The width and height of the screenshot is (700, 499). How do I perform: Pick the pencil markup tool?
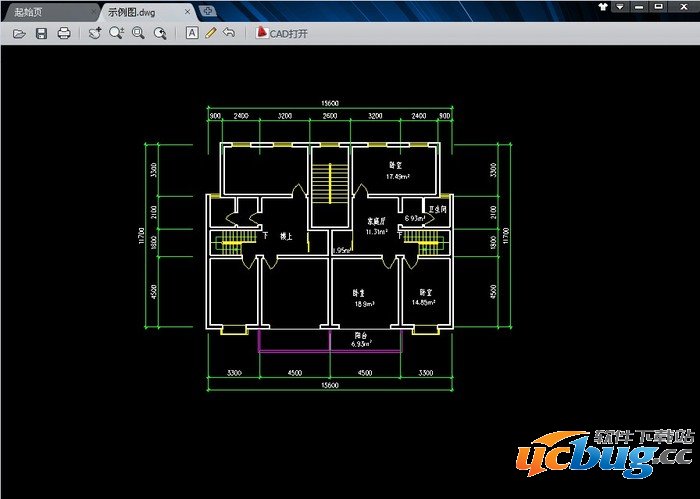point(210,33)
